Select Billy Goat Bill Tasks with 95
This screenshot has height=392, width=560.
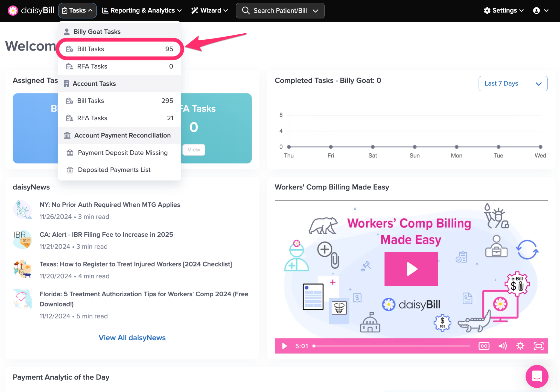click(x=119, y=49)
